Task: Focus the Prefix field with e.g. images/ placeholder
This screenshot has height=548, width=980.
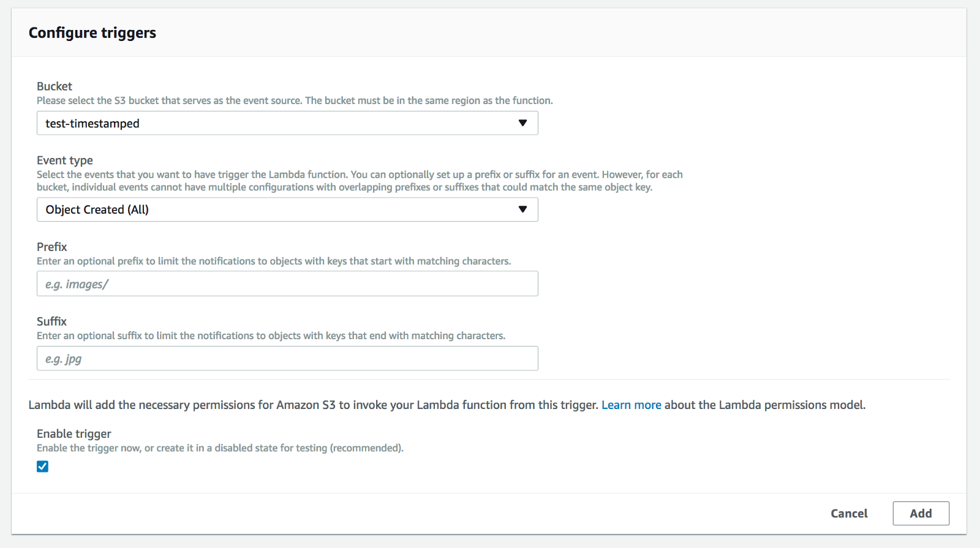Action: click(287, 283)
